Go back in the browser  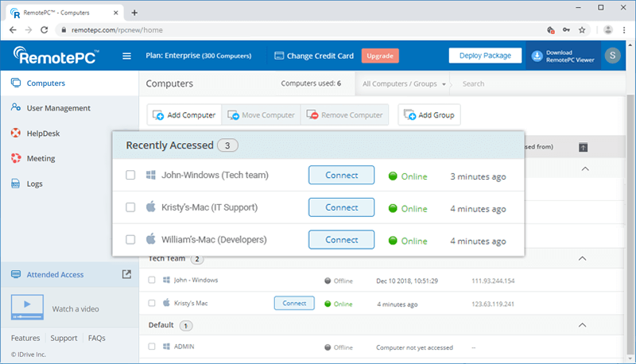13,30
